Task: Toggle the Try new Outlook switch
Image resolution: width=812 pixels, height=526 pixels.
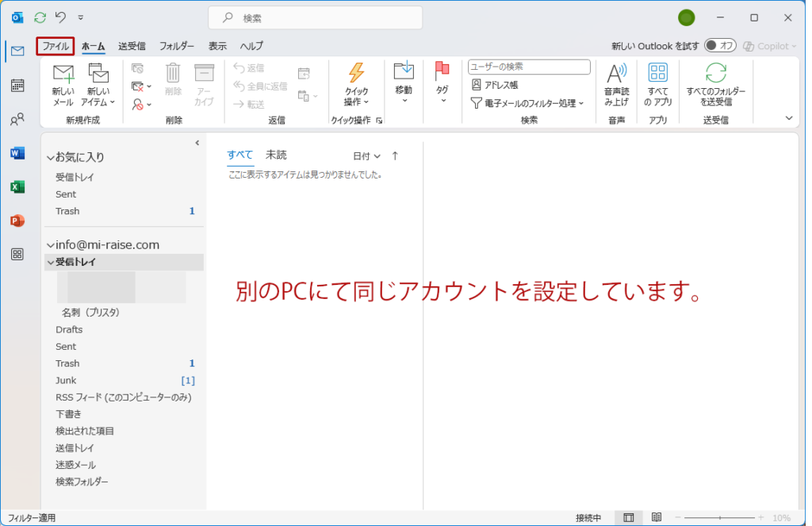Action: click(720, 46)
